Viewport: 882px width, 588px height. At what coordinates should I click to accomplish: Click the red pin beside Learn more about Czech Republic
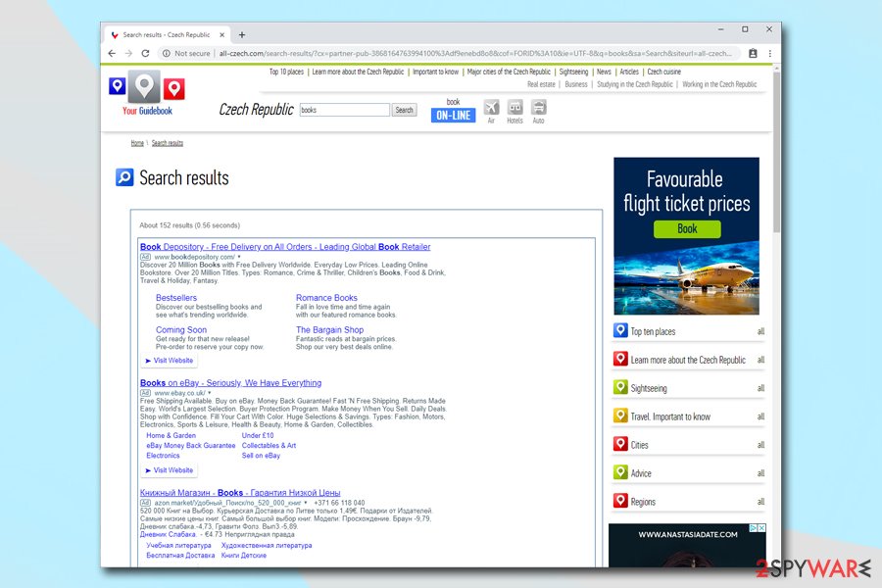(x=620, y=359)
